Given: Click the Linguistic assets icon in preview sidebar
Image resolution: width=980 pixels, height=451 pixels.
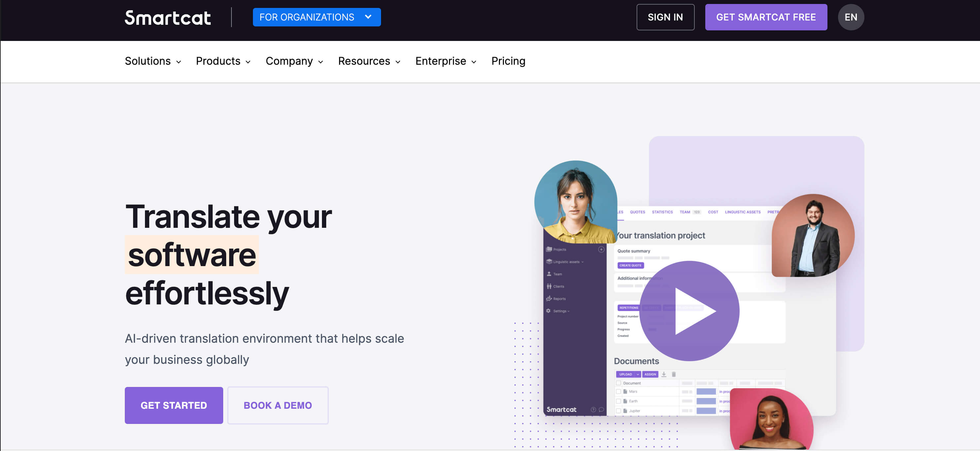Looking at the screenshot, I should click(549, 261).
